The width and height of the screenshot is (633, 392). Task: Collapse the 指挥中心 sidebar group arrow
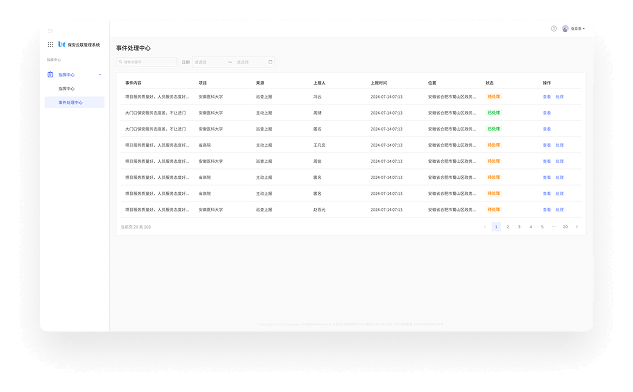click(100, 75)
